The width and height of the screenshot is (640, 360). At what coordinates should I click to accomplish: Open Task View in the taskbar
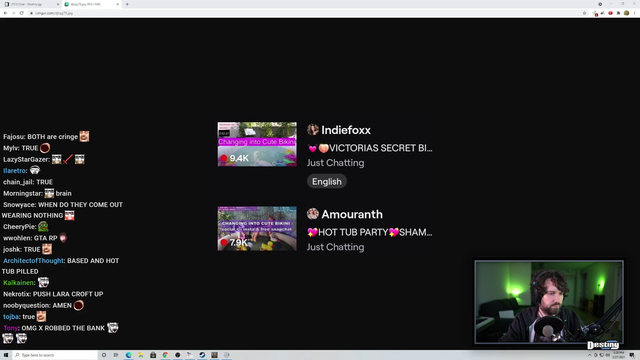[x=116, y=355]
